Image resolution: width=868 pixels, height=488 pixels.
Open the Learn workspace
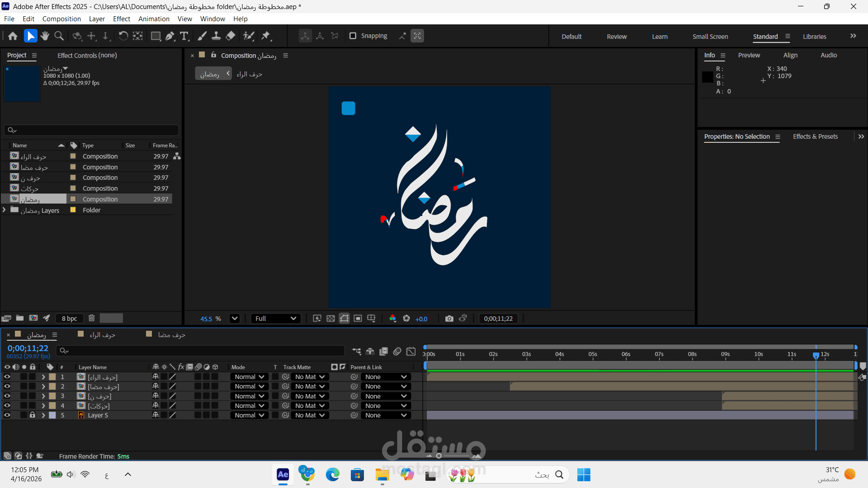coord(660,37)
